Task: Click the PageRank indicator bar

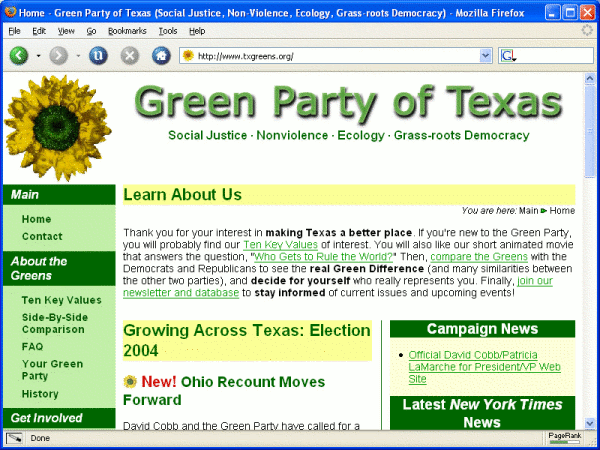Action: [x=563, y=438]
